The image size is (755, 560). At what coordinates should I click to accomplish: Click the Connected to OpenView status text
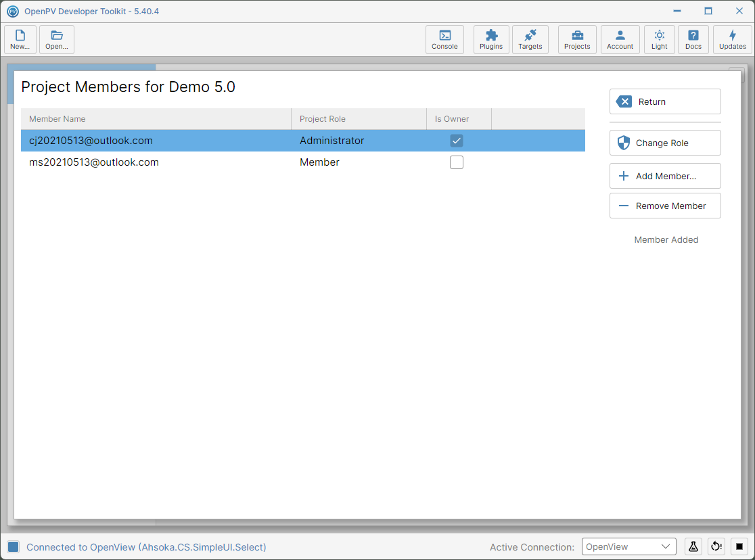point(146,547)
